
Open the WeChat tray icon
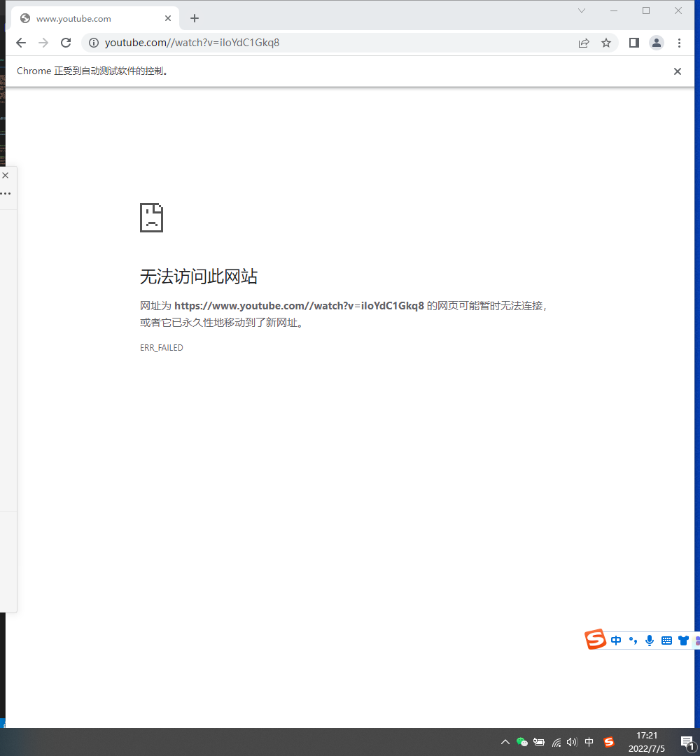(x=521, y=742)
